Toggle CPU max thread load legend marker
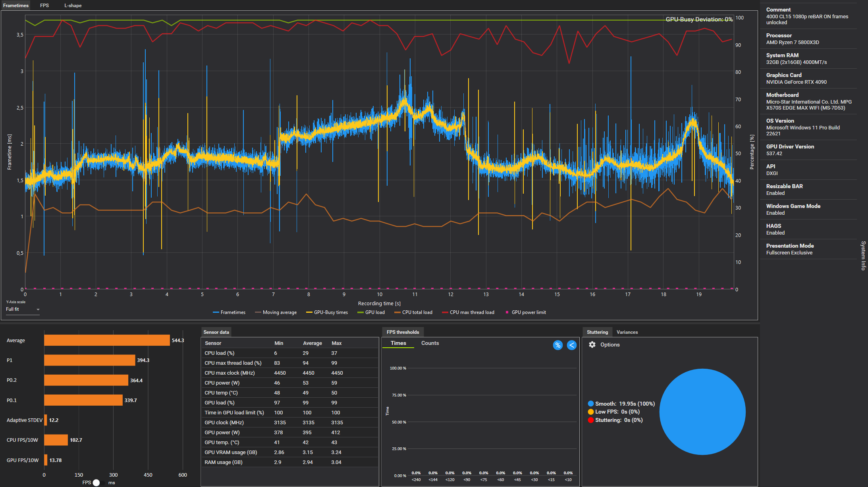 click(445, 312)
